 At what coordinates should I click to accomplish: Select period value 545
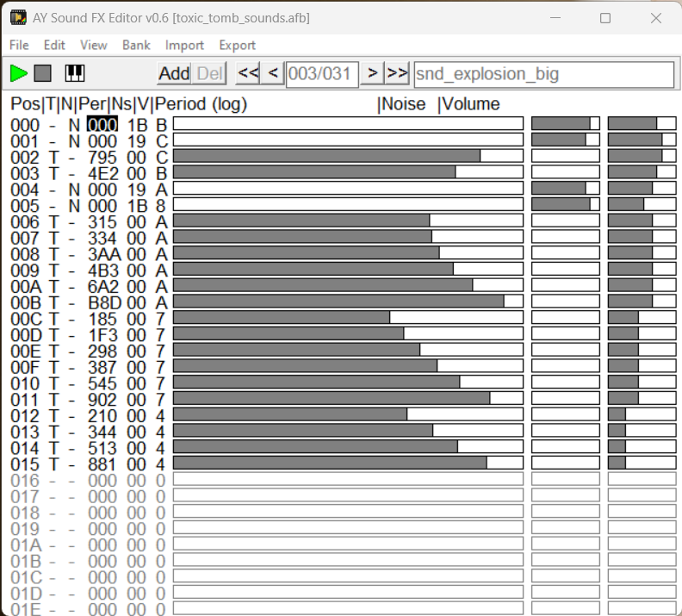click(102, 384)
